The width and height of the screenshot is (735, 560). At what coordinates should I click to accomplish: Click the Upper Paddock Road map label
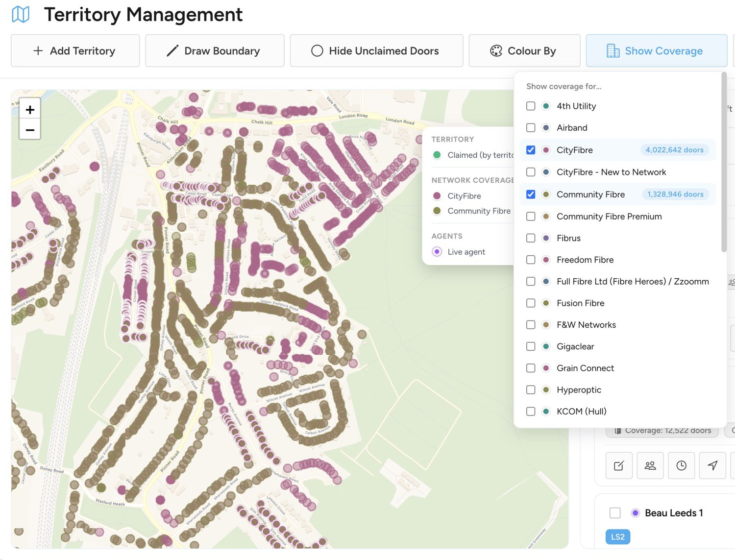(279, 305)
